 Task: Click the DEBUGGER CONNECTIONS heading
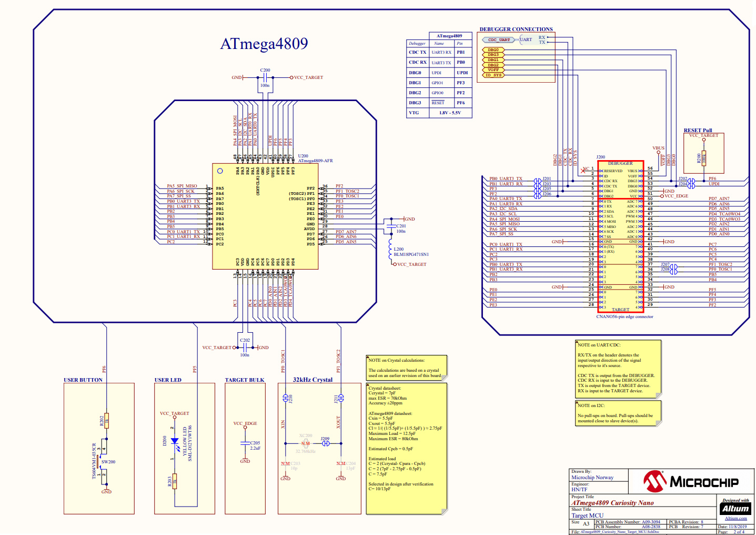(516, 29)
